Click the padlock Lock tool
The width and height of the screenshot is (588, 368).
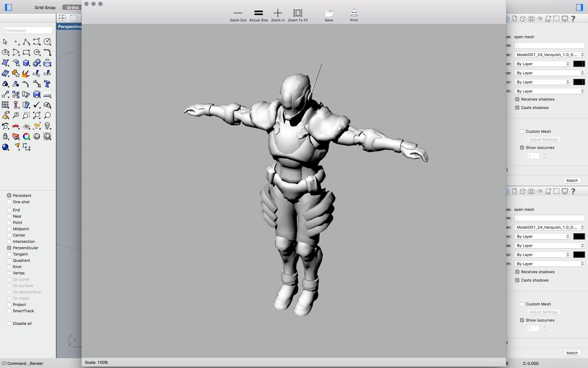pos(5,136)
